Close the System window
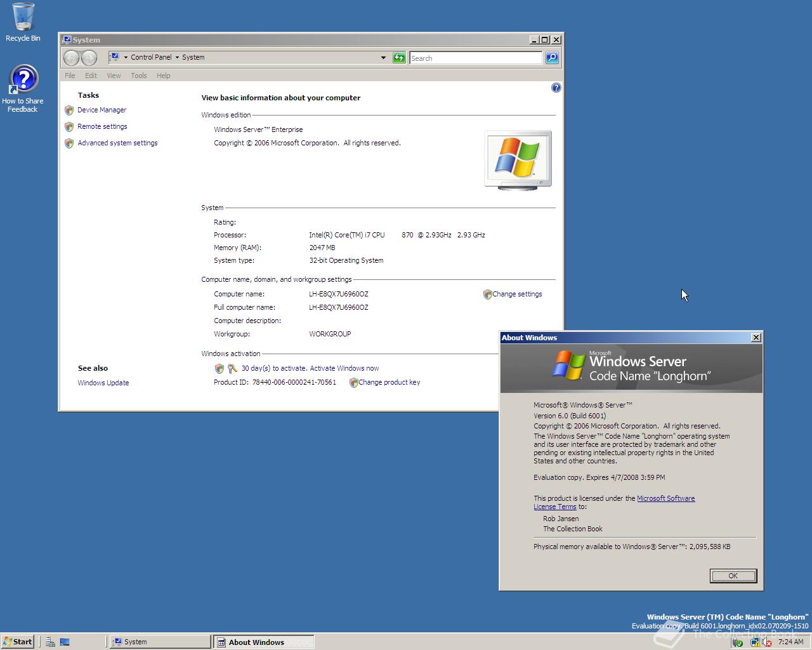This screenshot has height=650, width=812. tap(555, 40)
